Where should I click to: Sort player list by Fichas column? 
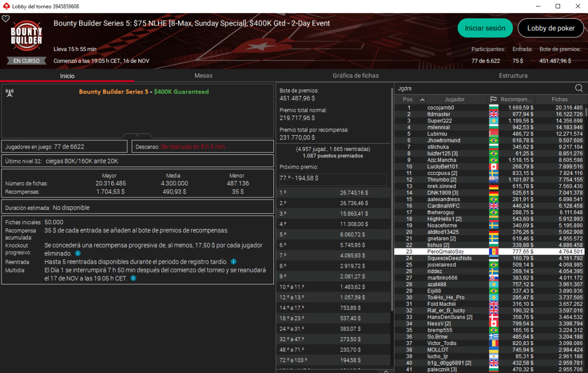pyautogui.click(x=559, y=99)
